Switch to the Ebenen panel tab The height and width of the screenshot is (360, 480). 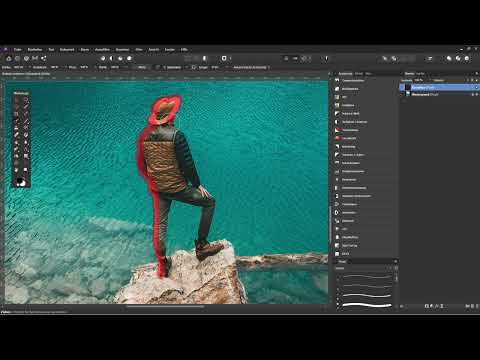(409, 74)
